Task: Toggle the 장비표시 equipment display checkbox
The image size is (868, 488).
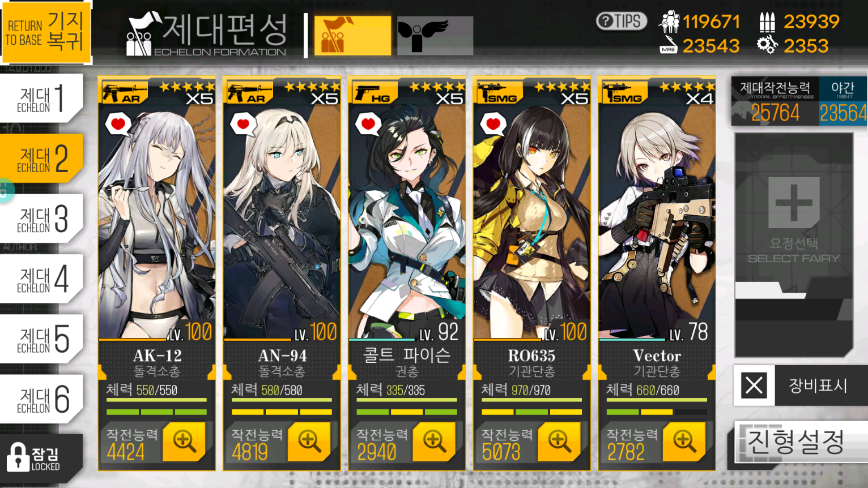Action: (754, 386)
